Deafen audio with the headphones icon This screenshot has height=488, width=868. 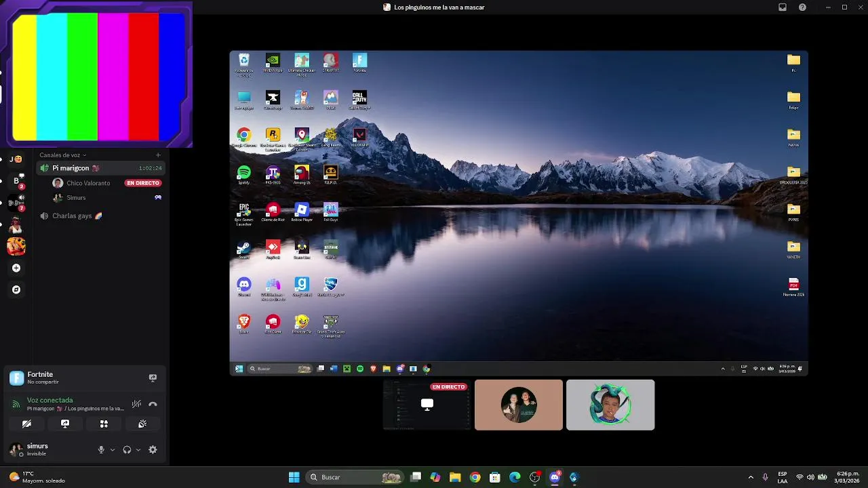click(127, 449)
